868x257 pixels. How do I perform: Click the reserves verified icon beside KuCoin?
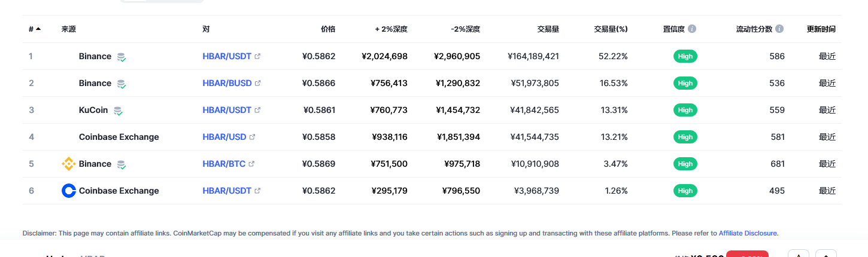pyautogui.click(x=118, y=111)
